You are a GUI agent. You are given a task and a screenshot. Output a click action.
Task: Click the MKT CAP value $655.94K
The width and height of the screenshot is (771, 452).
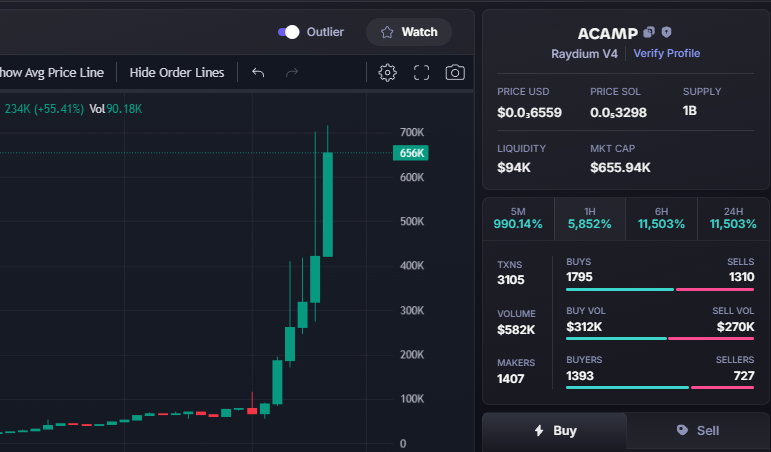click(x=620, y=168)
